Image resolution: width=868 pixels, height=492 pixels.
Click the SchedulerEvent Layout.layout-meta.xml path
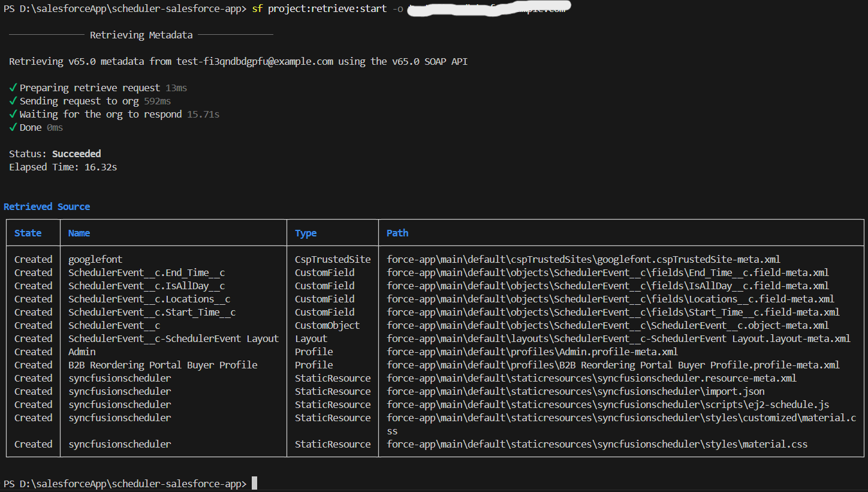point(619,338)
